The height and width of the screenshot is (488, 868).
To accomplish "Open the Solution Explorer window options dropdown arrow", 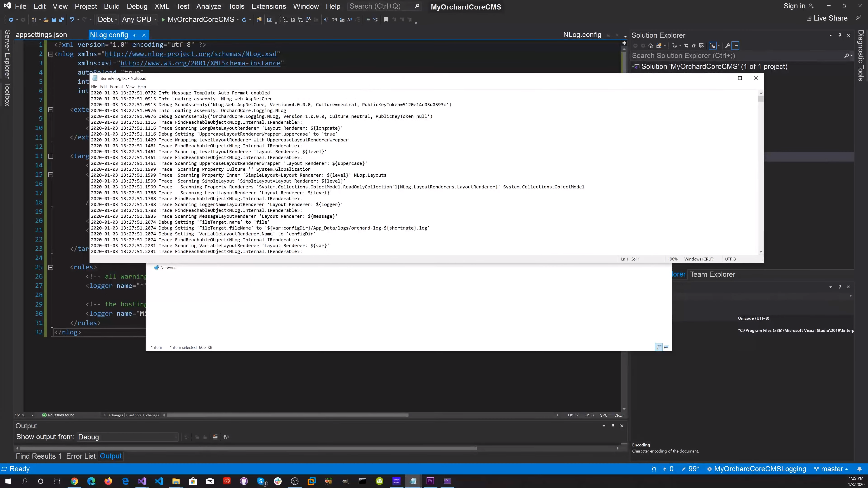I will (831, 35).
